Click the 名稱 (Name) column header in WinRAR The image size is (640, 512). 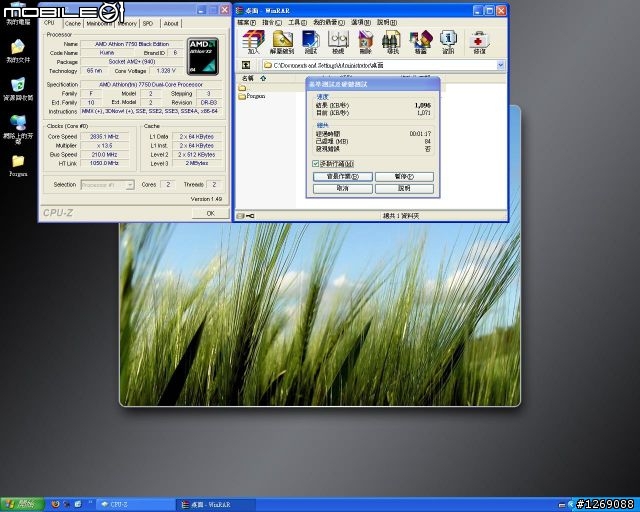pyautogui.click(x=248, y=78)
